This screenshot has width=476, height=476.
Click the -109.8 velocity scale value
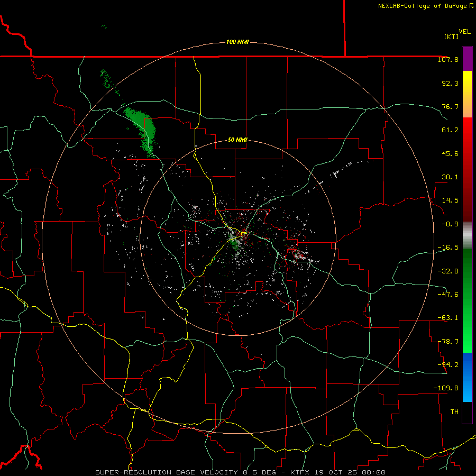(446, 388)
